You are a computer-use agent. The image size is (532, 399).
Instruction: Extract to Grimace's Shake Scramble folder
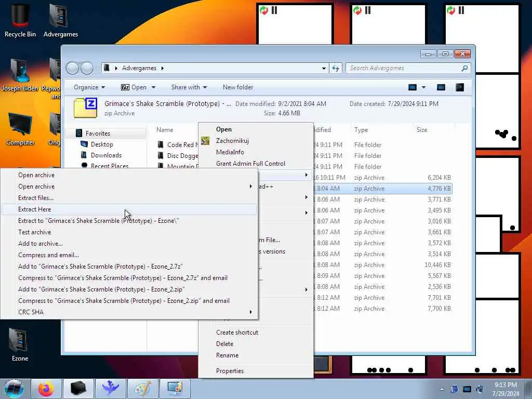tap(129, 221)
